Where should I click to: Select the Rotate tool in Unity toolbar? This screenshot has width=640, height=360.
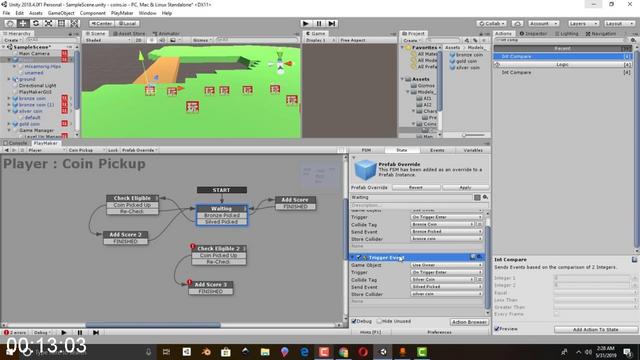point(36,24)
